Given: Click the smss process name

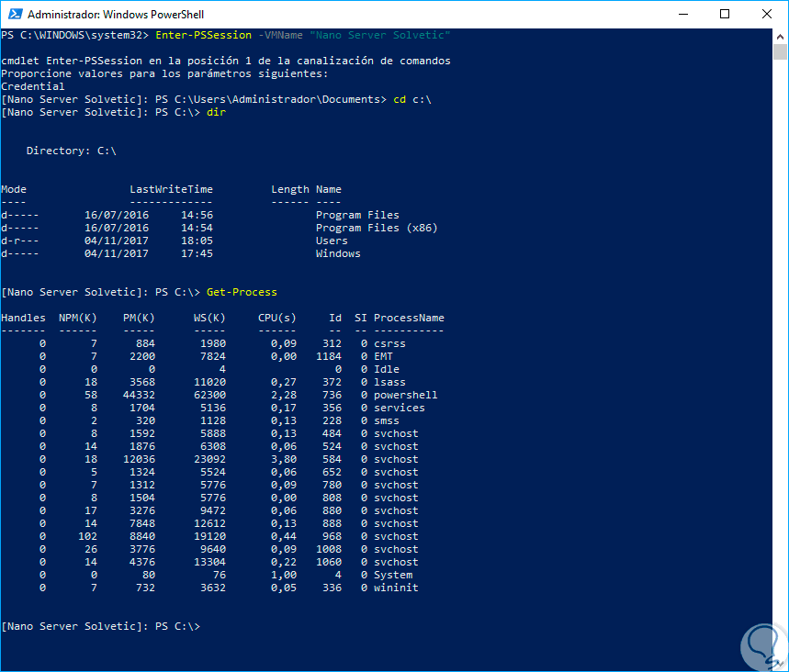Looking at the screenshot, I should tap(387, 421).
